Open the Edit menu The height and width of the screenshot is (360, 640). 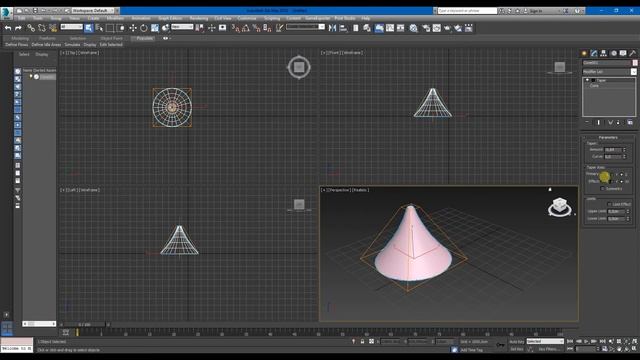[x=22, y=18]
